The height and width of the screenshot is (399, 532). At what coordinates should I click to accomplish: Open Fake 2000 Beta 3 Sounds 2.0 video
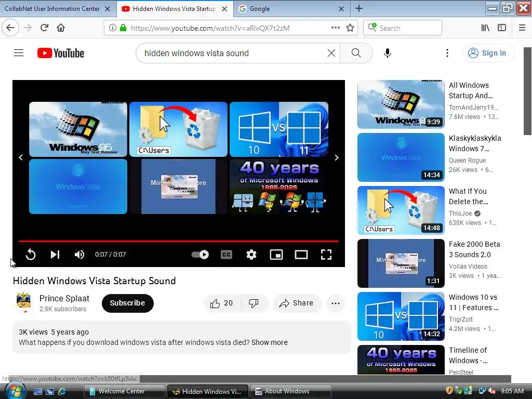pyautogui.click(x=401, y=263)
